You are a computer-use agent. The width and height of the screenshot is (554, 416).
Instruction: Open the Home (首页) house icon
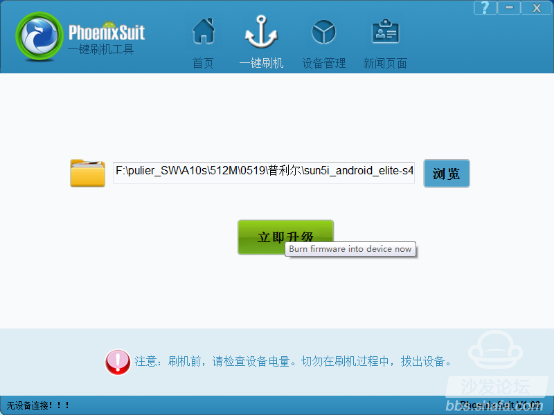204,31
